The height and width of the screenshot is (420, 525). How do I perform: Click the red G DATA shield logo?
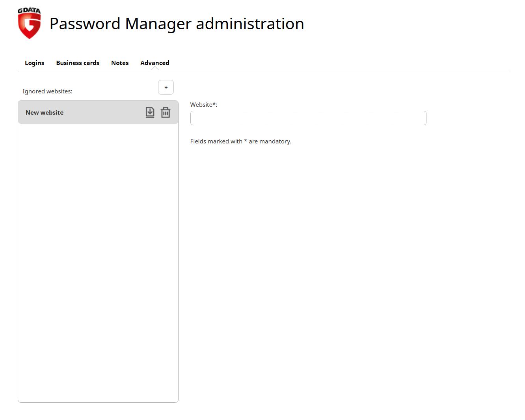point(29,26)
